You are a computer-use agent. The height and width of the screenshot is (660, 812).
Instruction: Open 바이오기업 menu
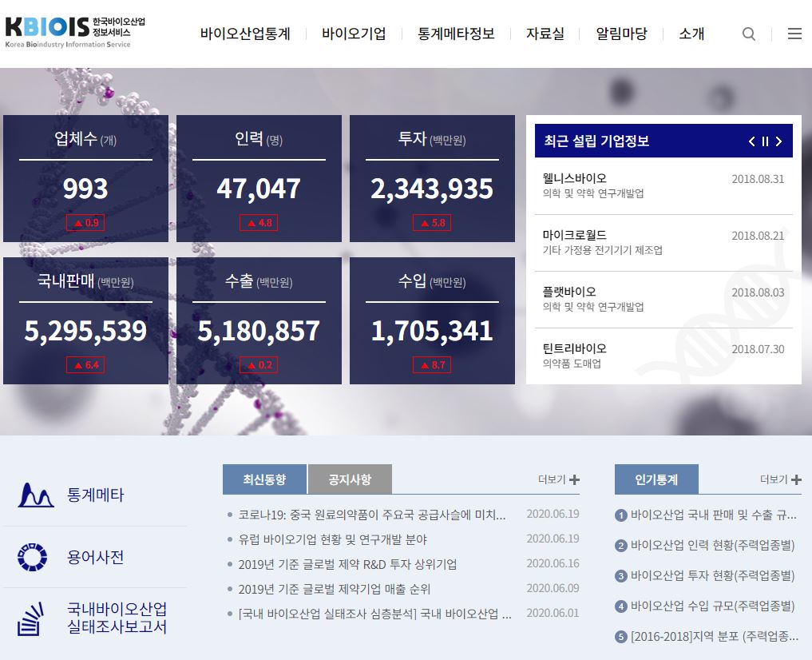click(x=354, y=34)
